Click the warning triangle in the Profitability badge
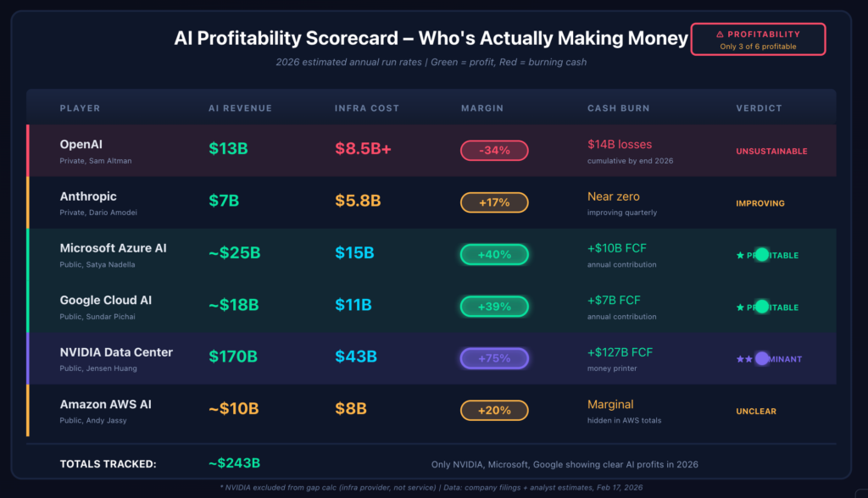Screen dimensions: 868x498 tap(720, 35)
